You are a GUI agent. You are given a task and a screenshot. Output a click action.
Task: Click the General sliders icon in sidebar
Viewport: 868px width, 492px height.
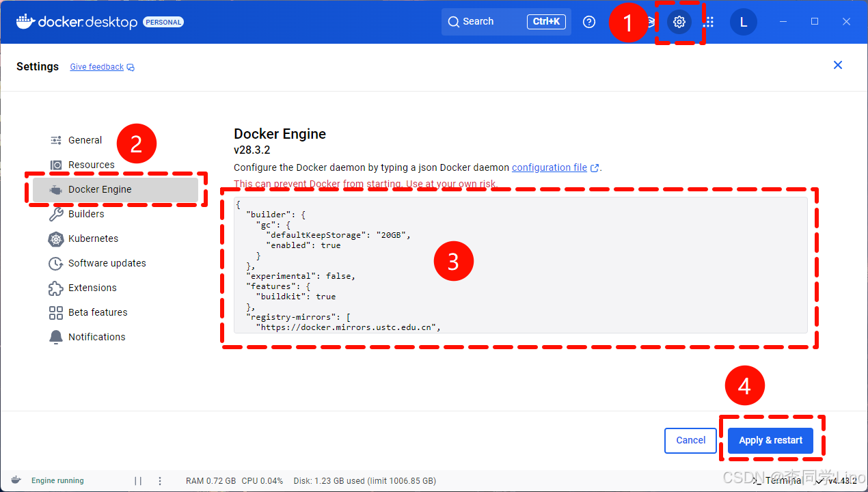tap(56, 140)
